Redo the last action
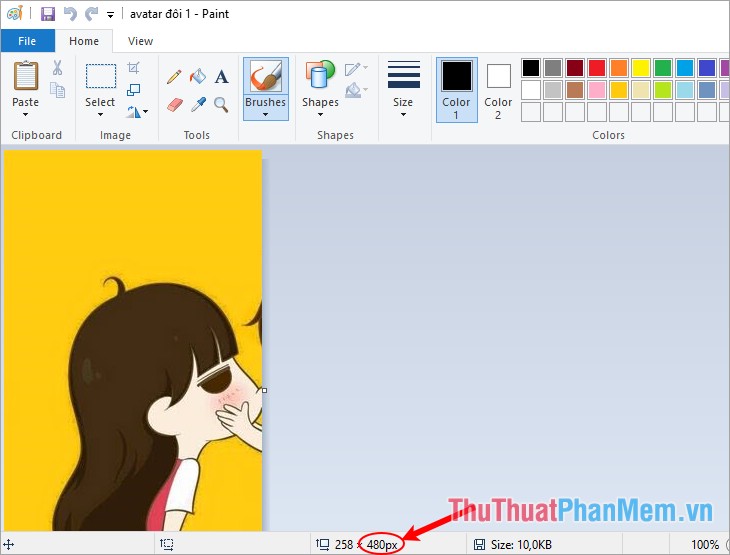The image size is (730, 555). tap(91, 14)
